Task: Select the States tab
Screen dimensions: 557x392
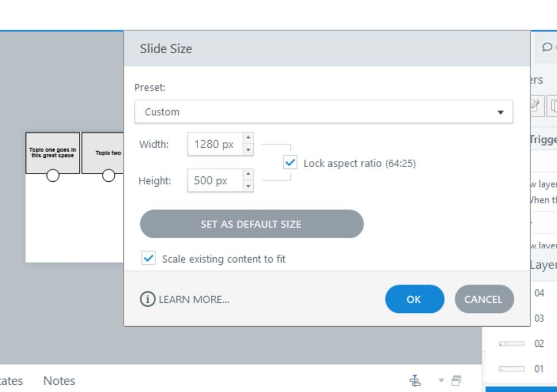Action: pyautogui.click(x=11, y=381)
